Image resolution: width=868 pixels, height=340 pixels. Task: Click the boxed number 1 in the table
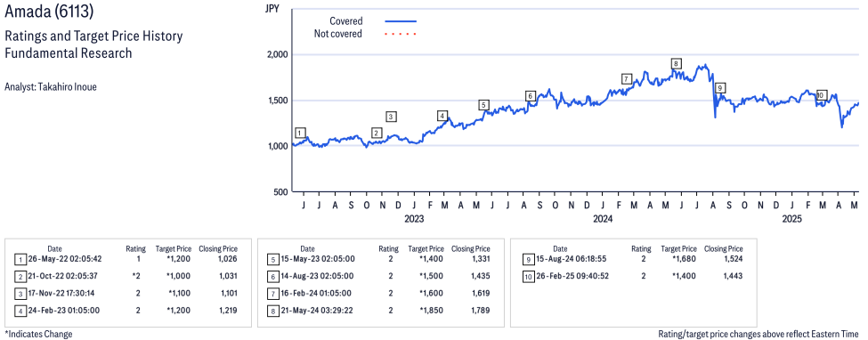click(20, 259)
